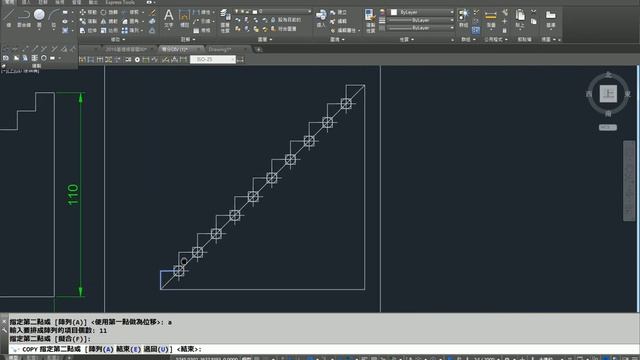The image size is (640, 360).
Task: Select the Arc tool
Action: point(53,15)
